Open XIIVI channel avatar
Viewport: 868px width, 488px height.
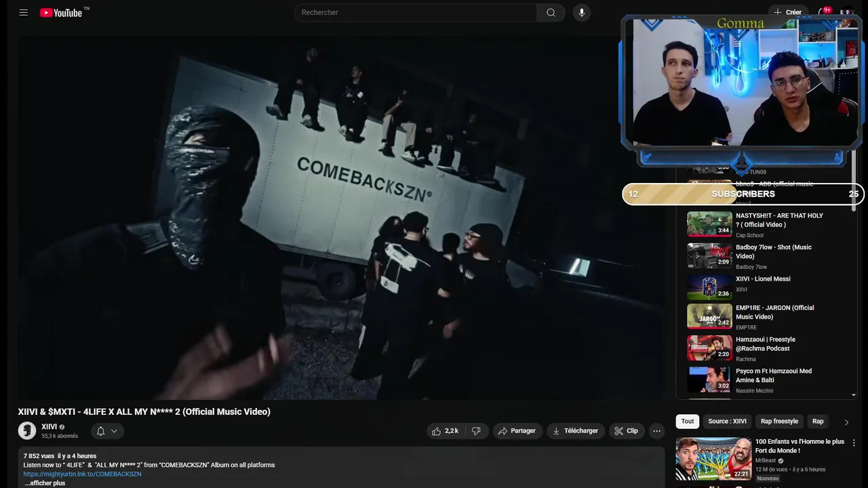click(27, 430)
